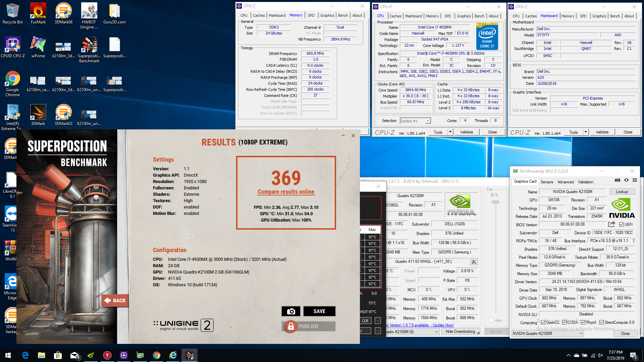
Task: Click the screenshot camera button in Superposition
Action: pos(291,311)
